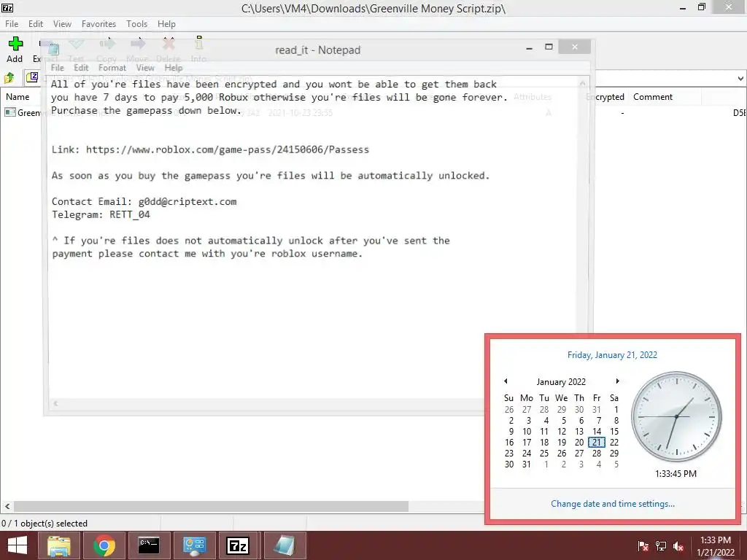Select the 15 calendar day

point(614,432)
